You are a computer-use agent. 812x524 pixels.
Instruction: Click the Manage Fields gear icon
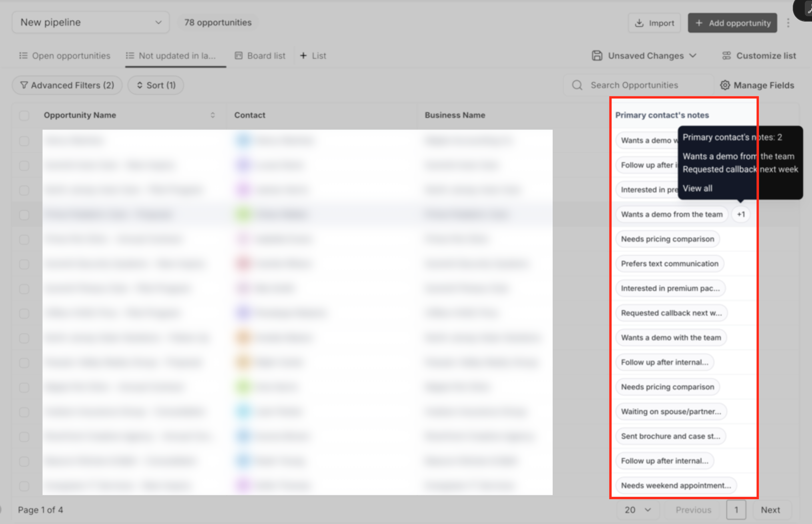coord(725,85)
